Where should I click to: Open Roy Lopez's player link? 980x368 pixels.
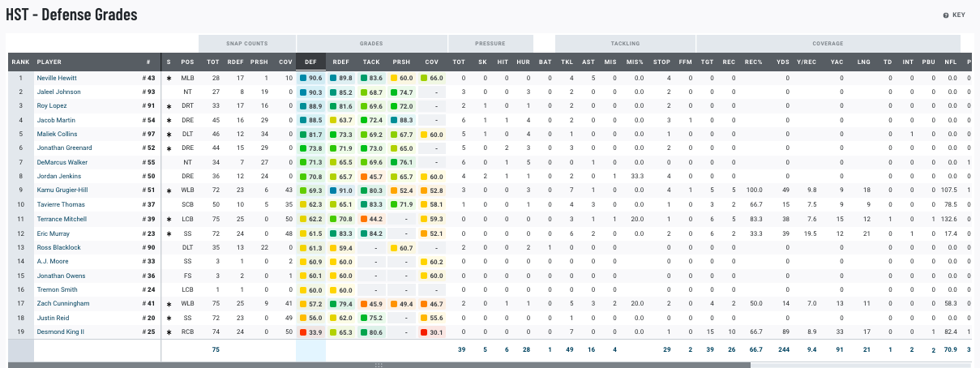pyautogui.click(x=53, y=106)
